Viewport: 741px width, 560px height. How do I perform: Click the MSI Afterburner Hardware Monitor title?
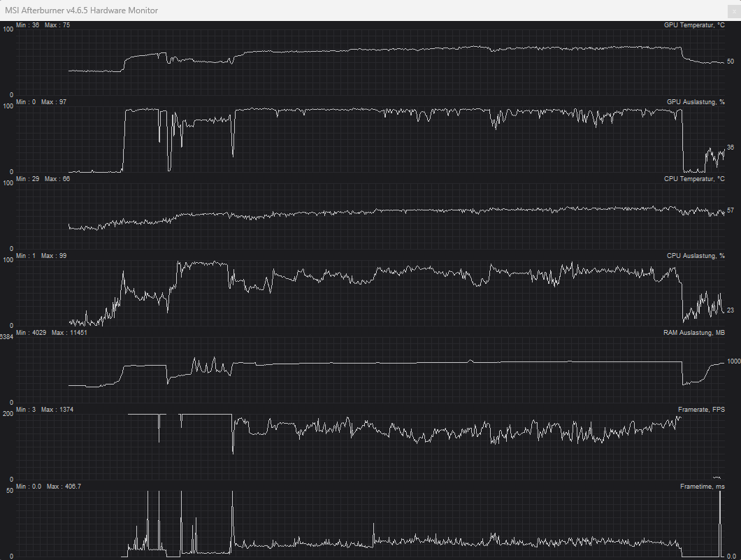[81, 10]
